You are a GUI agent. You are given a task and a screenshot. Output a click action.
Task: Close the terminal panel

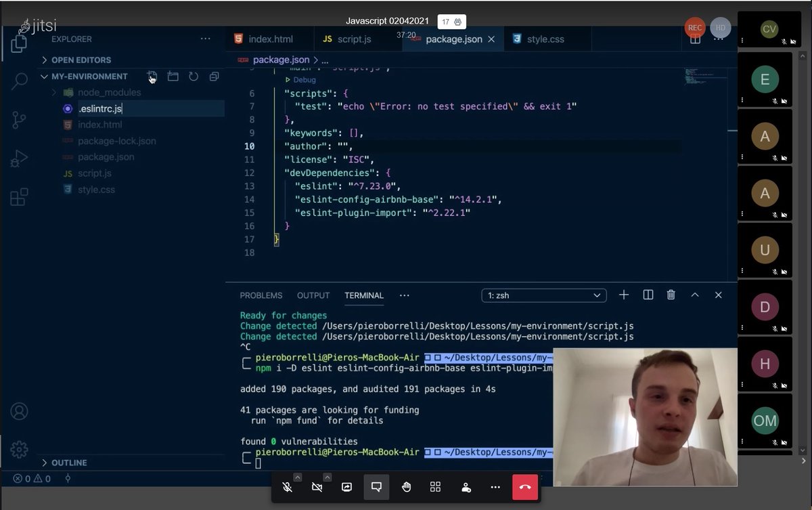coord(719,295)
